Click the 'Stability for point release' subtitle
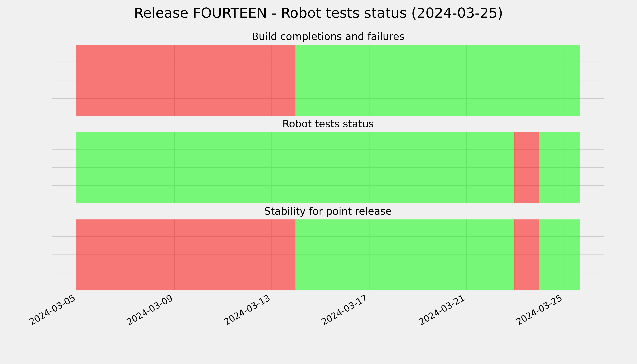 pyautogui.click(x=328, y=211)
